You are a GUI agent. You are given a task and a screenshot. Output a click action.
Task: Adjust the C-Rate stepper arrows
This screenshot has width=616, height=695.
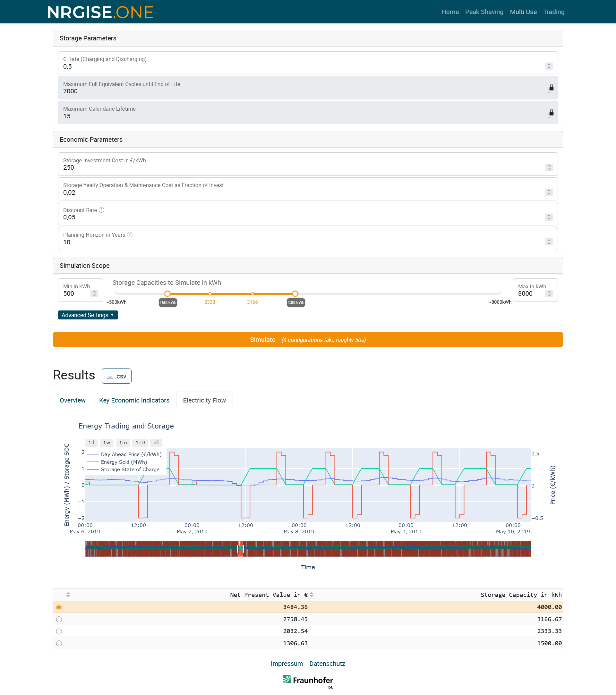(549, 66)
